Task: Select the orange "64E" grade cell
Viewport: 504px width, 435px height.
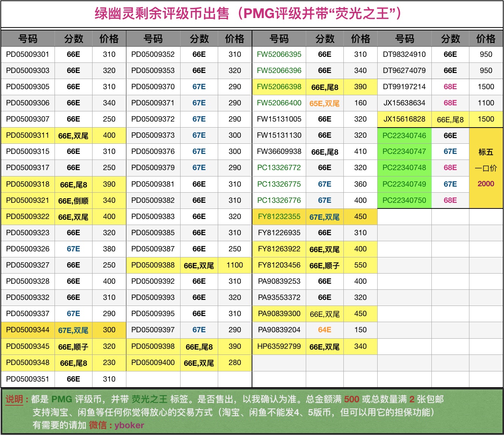Action: pos(324,330)
